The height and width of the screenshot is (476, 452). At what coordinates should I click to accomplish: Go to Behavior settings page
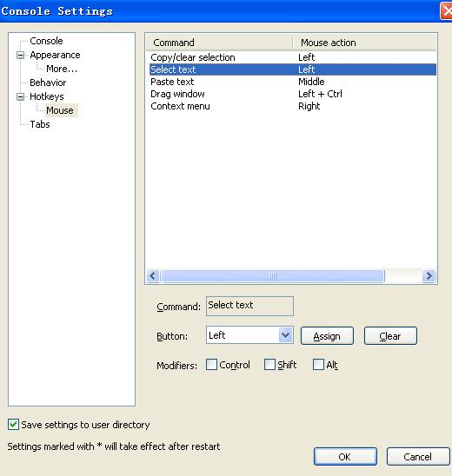point(48,83)
